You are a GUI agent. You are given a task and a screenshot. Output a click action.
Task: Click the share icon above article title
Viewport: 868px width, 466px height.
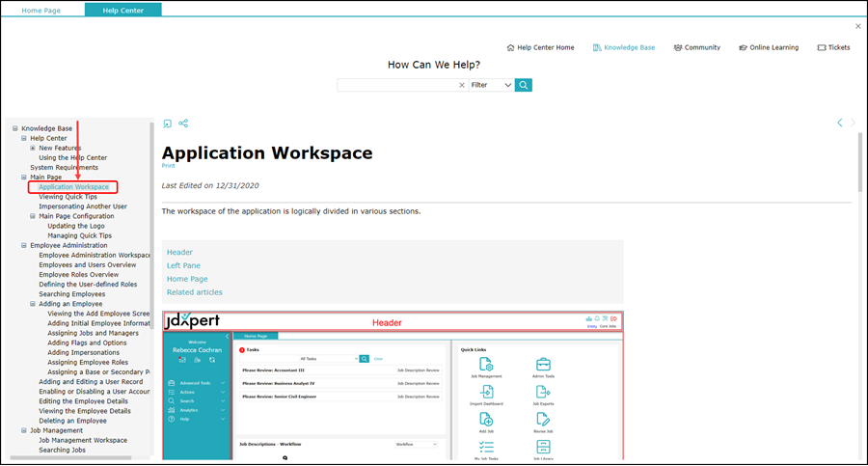pos(183,123)
